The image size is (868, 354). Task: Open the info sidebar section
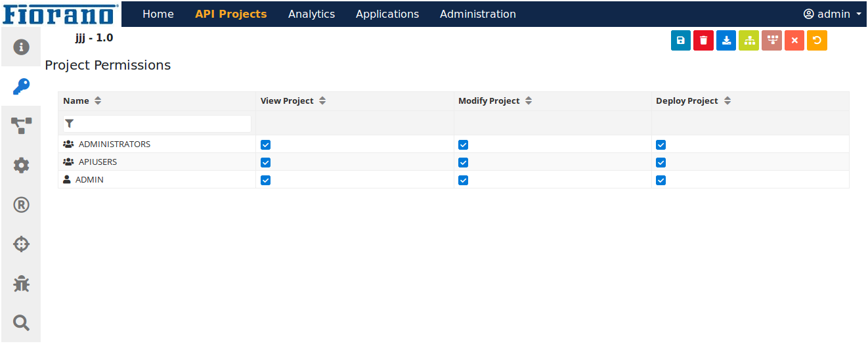(21, 47)
